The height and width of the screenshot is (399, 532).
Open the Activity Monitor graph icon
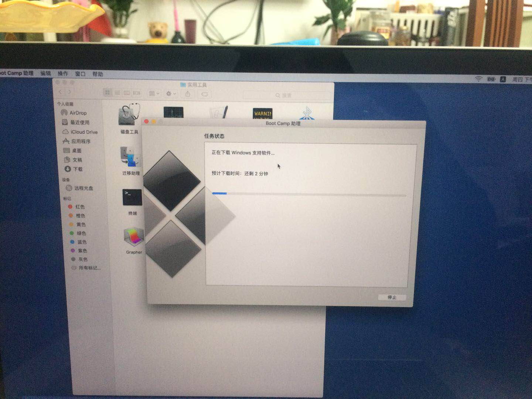[x=174, y=113]
